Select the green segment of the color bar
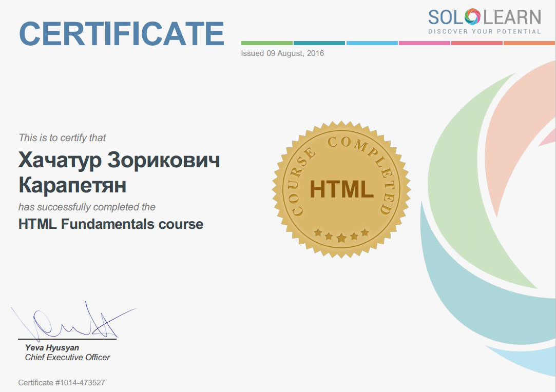The image size is (556, 392). (x=266, y=43)
